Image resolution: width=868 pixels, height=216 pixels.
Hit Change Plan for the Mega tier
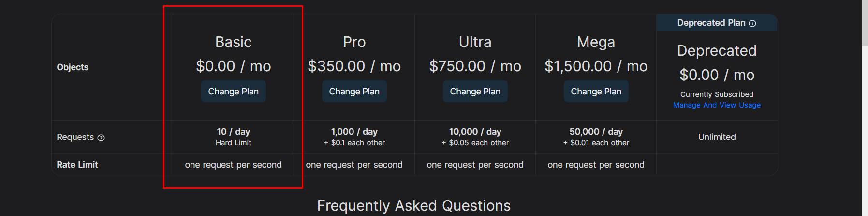point(596,92)
